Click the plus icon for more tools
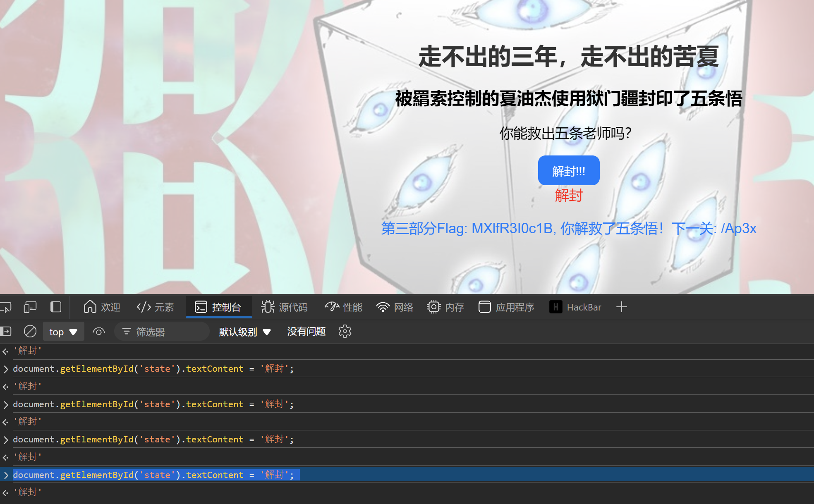Viewport: 814px width, 504px height. tap(621, 307)
